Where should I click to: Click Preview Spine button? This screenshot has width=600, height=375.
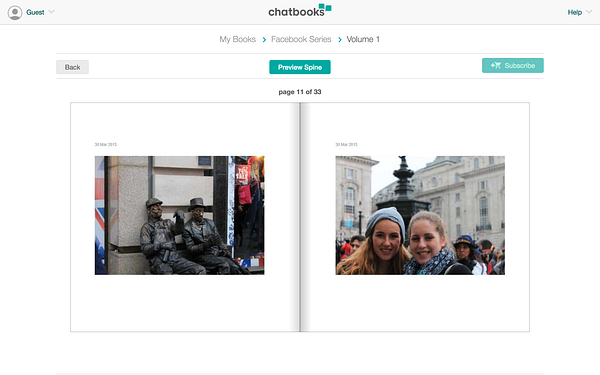click(300, 67)
